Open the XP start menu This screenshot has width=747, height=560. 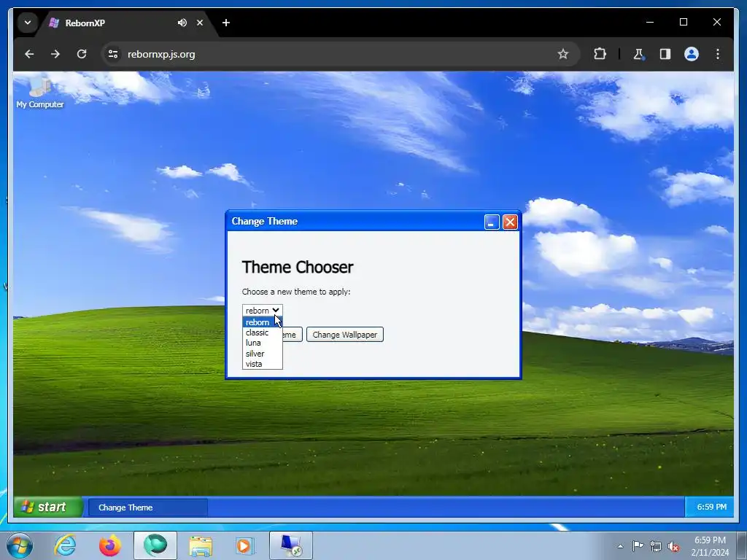tap(47, 507)
